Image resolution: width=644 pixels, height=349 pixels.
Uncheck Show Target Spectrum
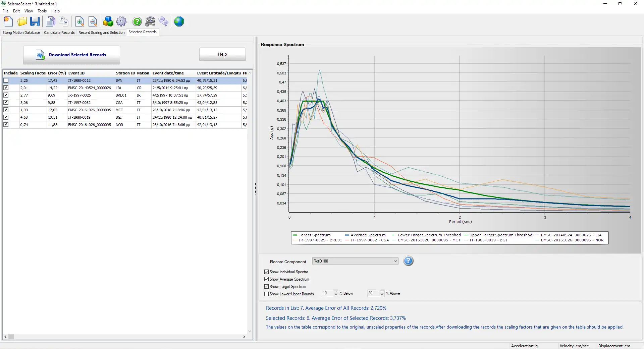[x=267, y=287]
